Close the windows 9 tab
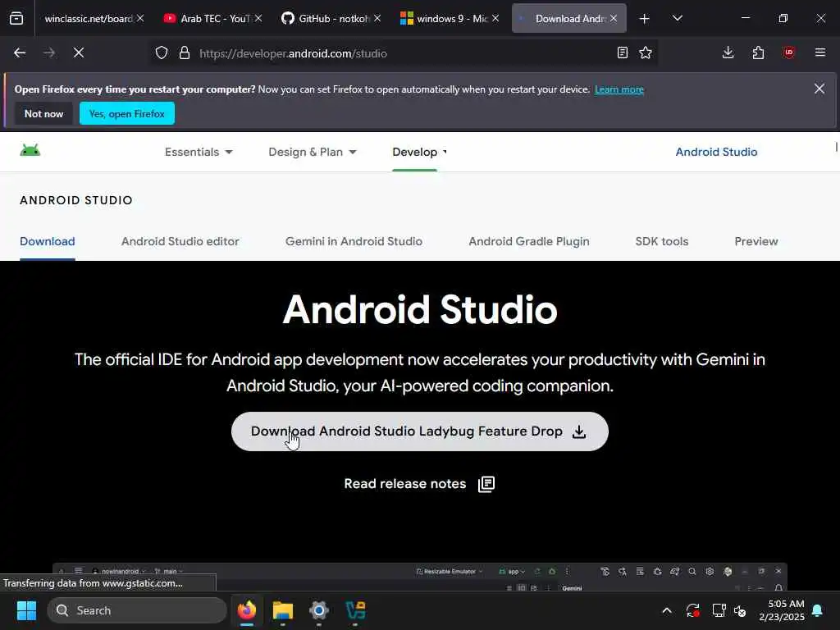Image resolution: width=840 pixels, height=630 pixels. pyautogui.click(x=495, y=19)
